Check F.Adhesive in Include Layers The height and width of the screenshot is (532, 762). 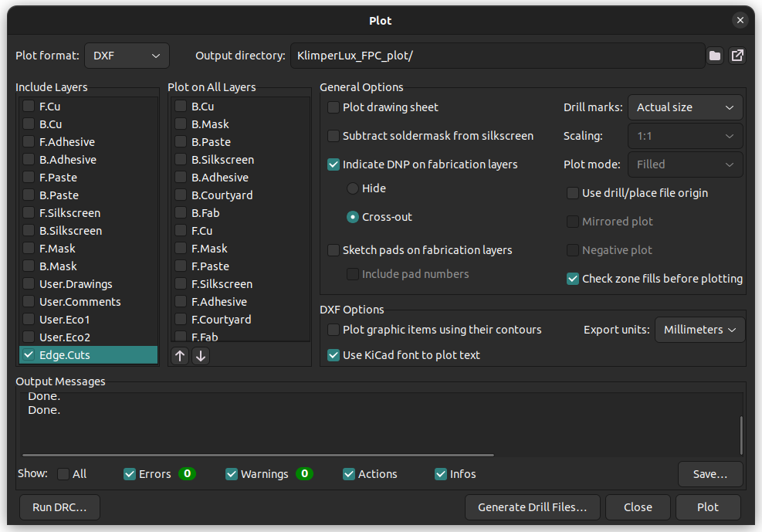point(29,142)
